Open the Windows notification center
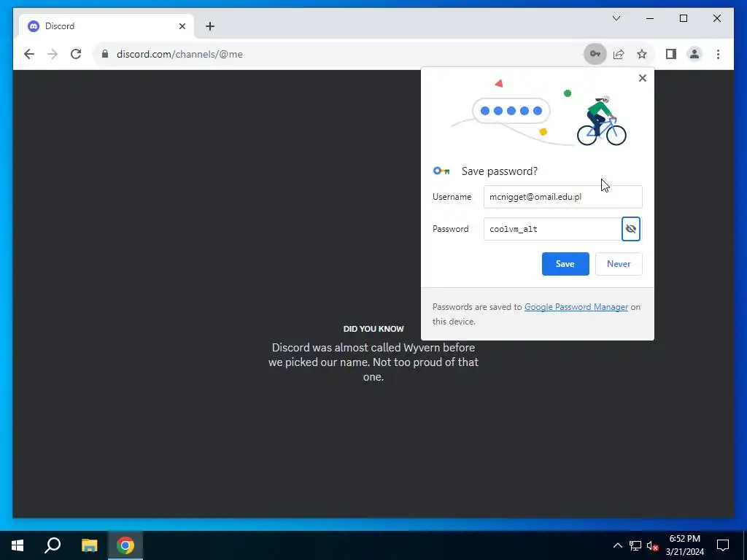 click(723, 545)
